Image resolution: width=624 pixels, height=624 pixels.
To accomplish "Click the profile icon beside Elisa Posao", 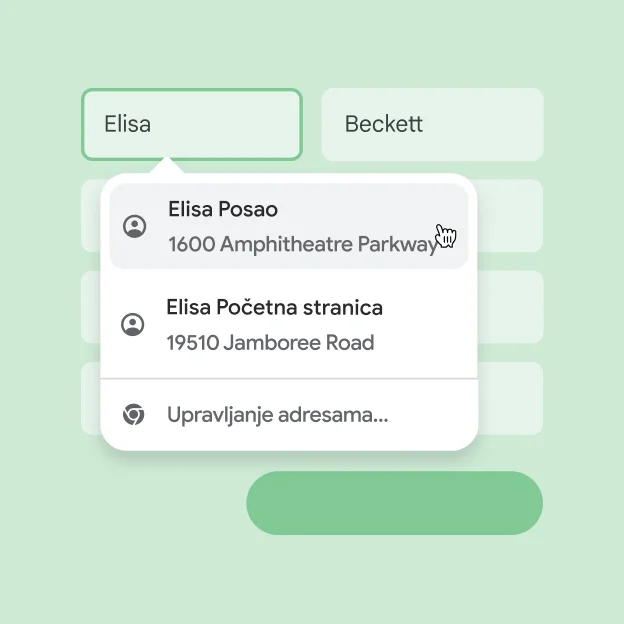I will click(x=134, y=226).
